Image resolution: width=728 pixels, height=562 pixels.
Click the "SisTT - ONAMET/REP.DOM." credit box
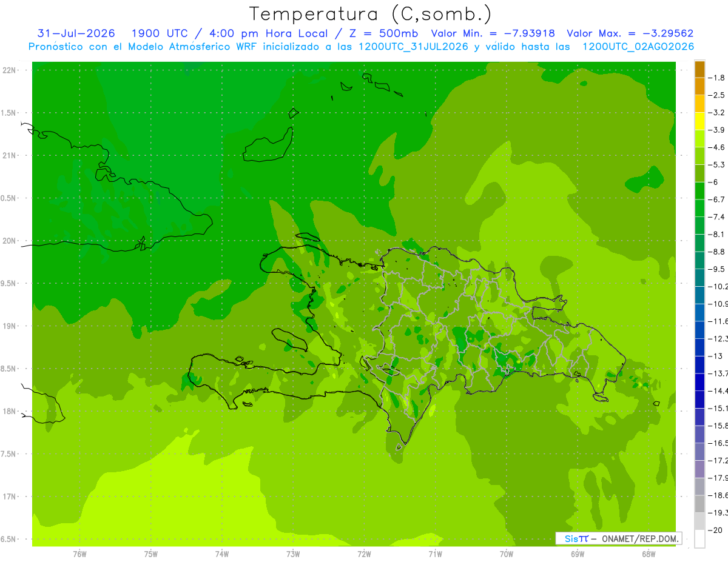tap(618, 538)
